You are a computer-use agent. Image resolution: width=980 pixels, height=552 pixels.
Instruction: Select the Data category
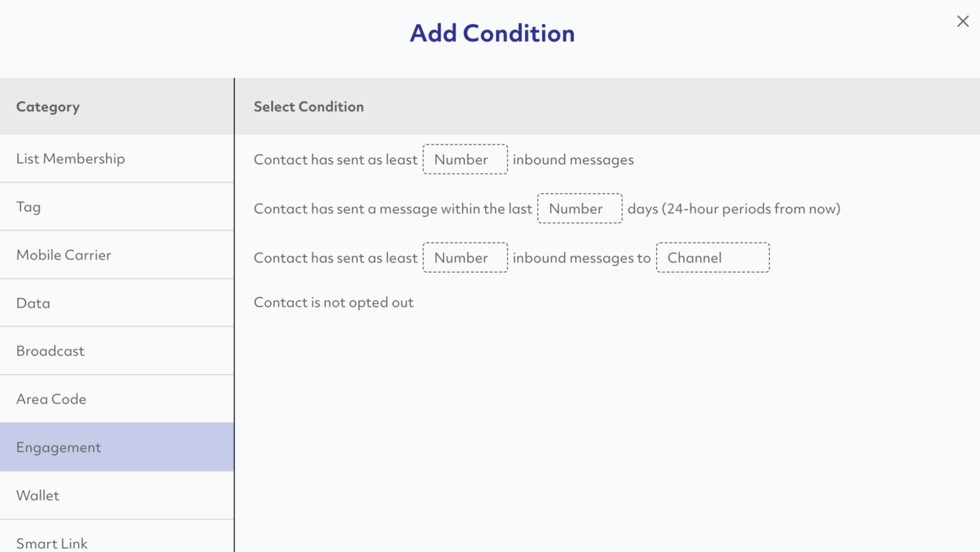(x=117, y=303)
